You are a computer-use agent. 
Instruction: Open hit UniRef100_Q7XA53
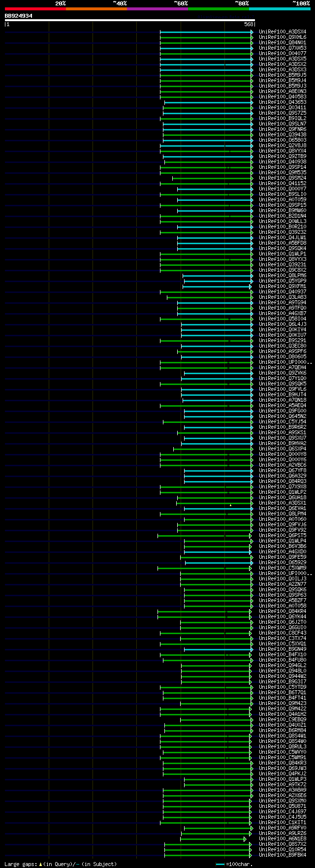[x=283, y=48]
